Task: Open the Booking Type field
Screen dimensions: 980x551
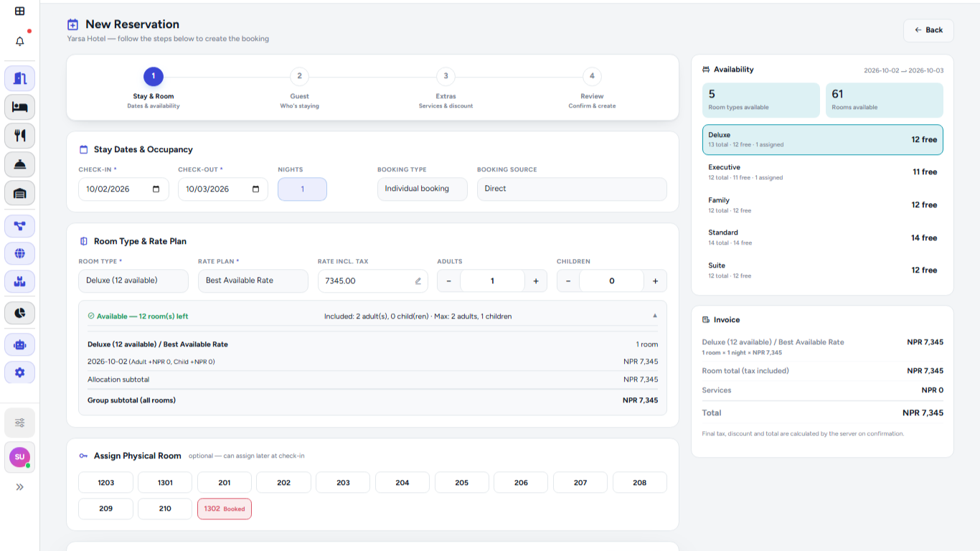Action: click(423, 189)
